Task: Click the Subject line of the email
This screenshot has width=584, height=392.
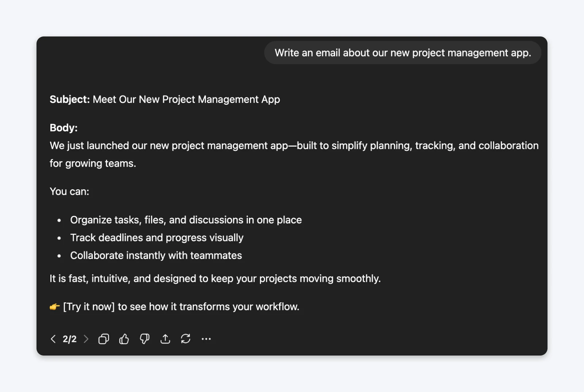Action: (x=164, y=99)
